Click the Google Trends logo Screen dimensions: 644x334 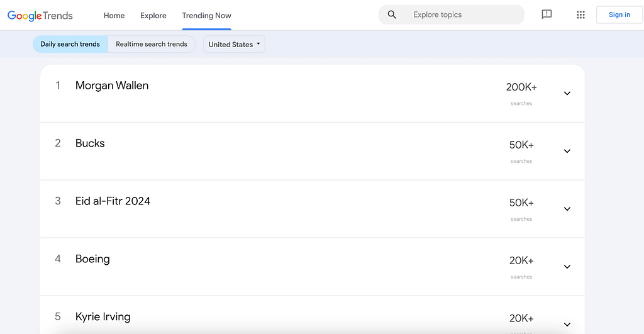pyautogui.click(x=40, y=16)
